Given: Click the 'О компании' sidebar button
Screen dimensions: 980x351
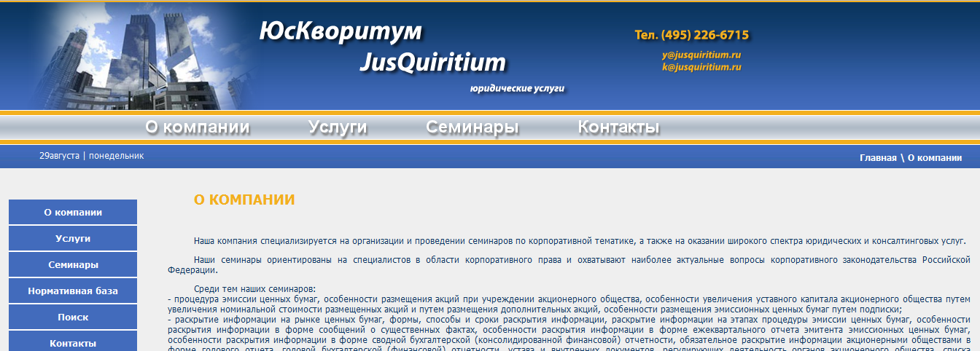Looking at the screenshot, I should [x=73, y=212].
